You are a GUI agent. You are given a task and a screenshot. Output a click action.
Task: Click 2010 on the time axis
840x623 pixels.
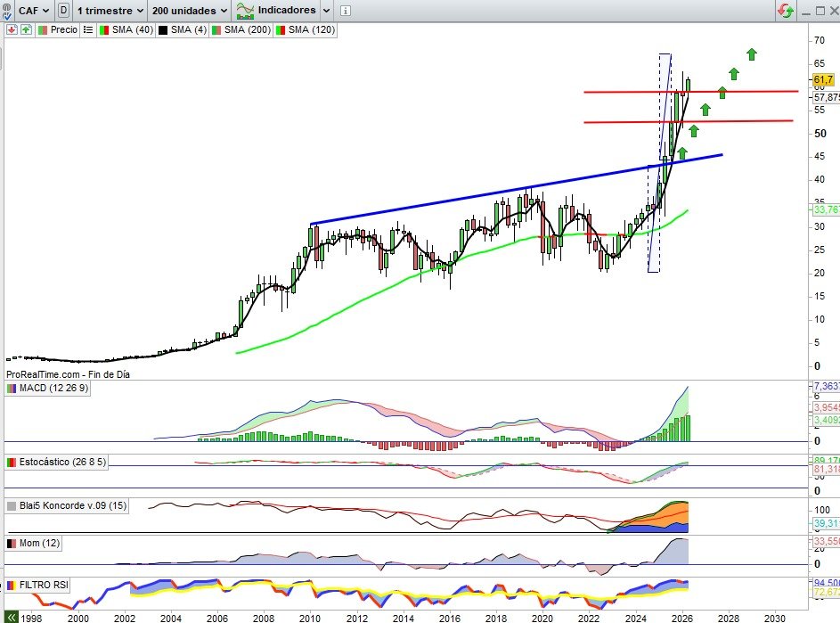point(310,619)
